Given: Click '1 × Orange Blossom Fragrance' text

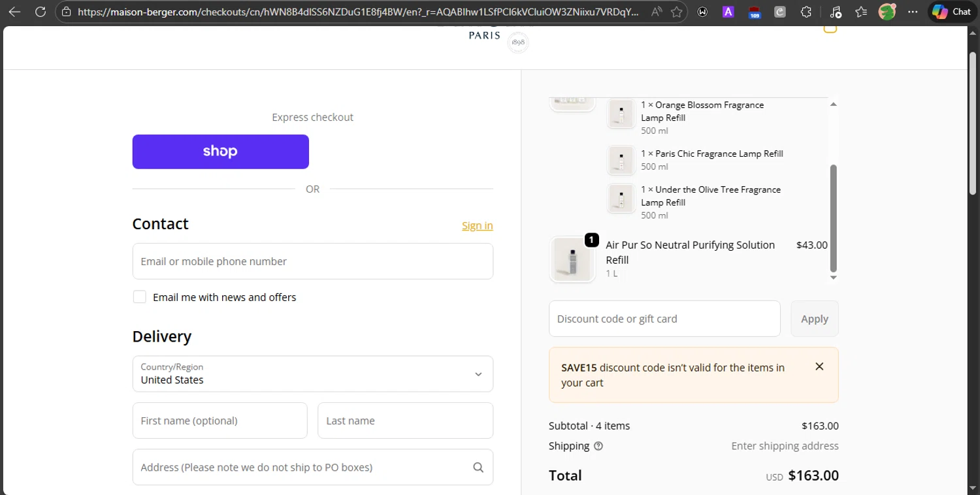Looking at the screenshot, I should 702,104.
